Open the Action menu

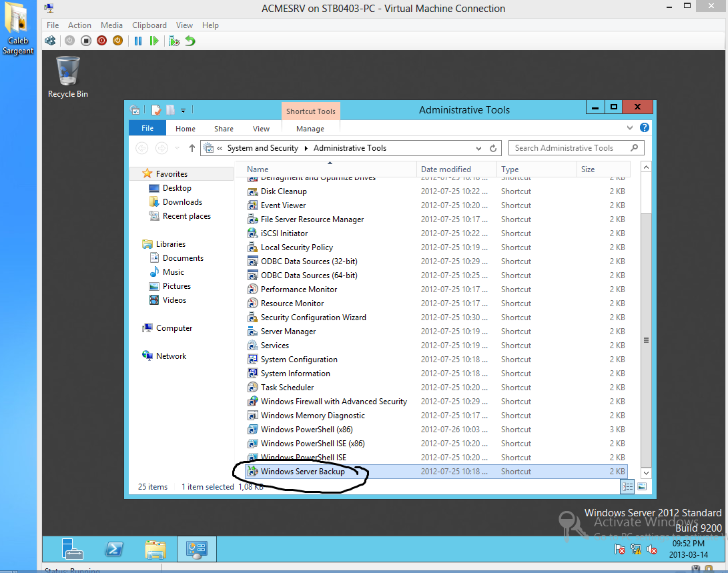[79, 25]
